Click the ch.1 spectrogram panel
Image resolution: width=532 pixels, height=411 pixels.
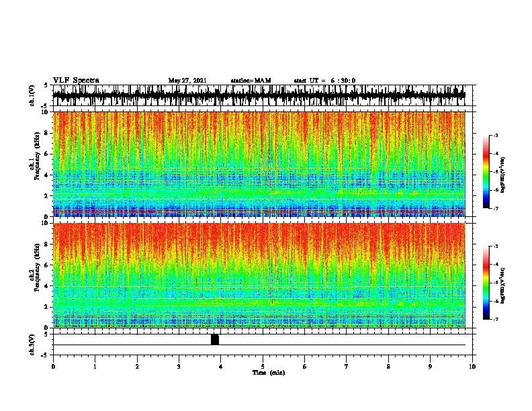click(259, 164)
